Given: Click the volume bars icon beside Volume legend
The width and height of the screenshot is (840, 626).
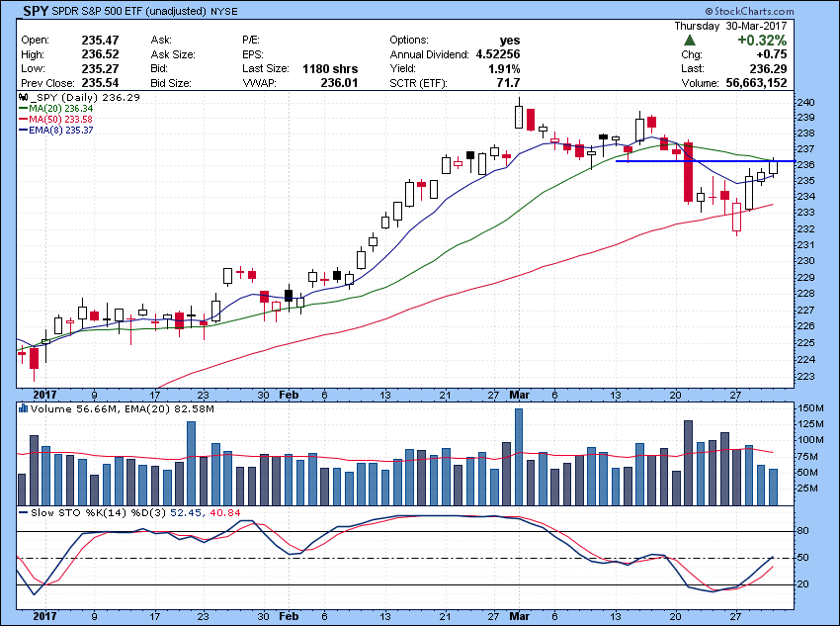Looking at the screenshot, I should 23,407.
